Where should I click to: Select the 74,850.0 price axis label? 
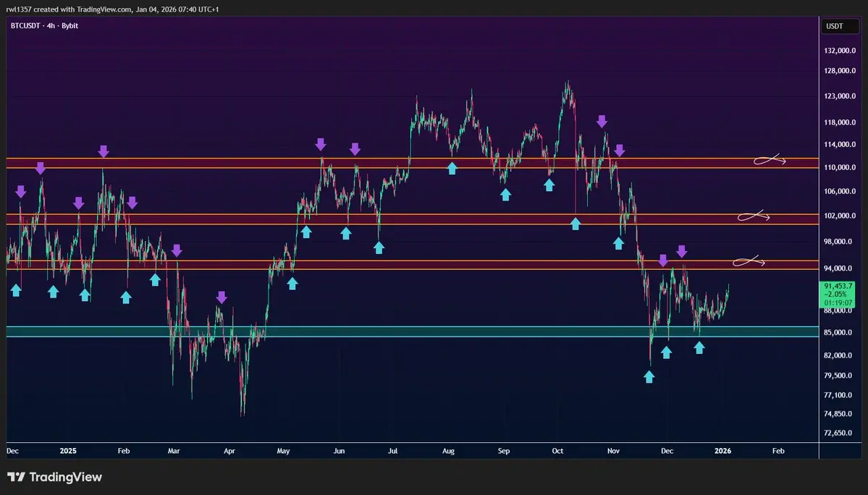pos(840,414)
